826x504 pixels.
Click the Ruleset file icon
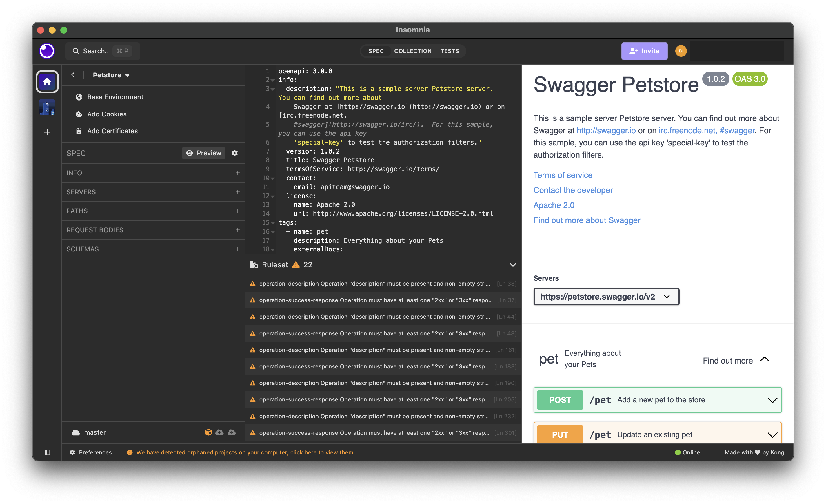254,265
